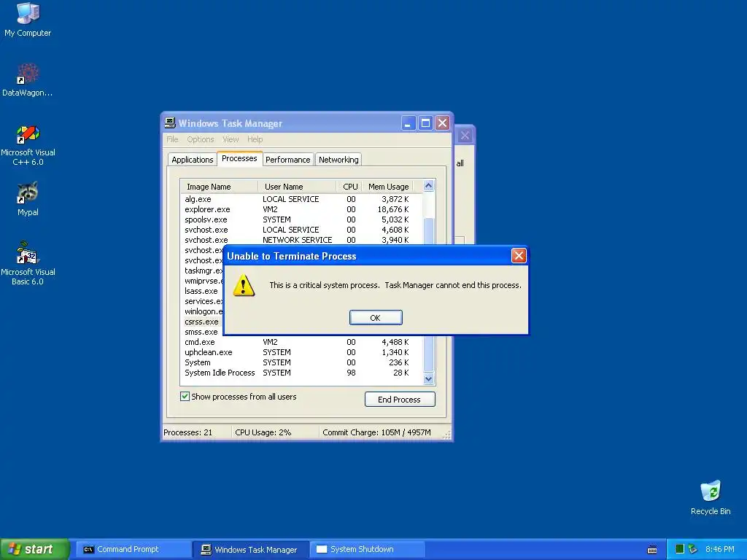Select the services.exe process row
Viewport: 747px width, 560px height.
click(x=203, y=301)
